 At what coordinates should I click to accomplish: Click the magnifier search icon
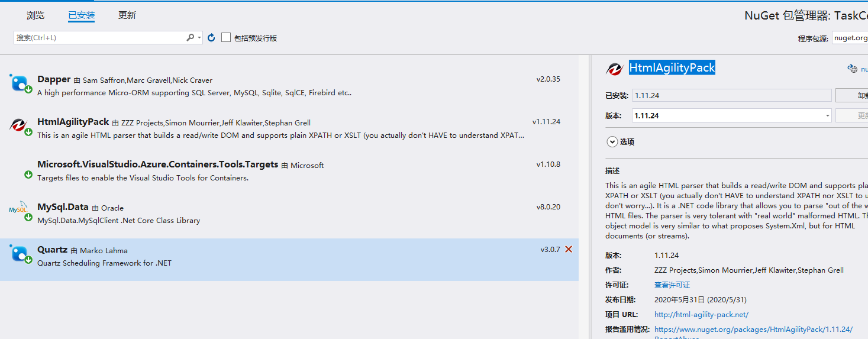pos(191,37)
